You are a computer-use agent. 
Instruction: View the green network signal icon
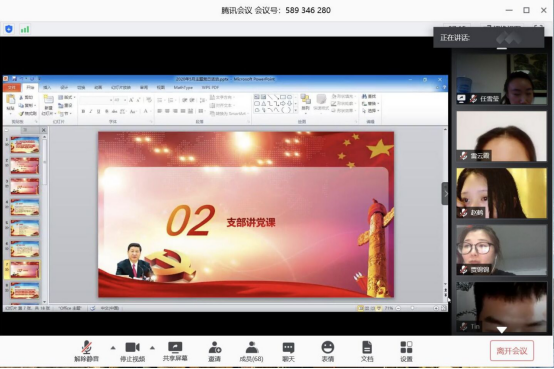(x=25, y=29)
